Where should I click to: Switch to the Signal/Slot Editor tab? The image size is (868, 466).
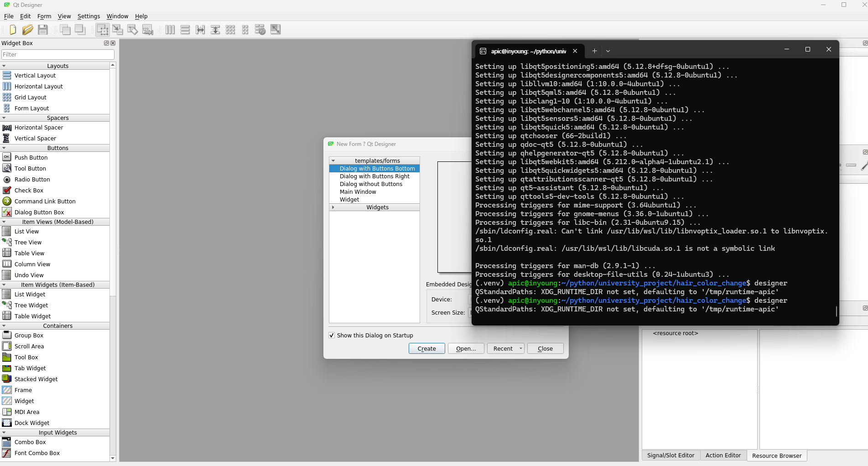pos(670,455)
